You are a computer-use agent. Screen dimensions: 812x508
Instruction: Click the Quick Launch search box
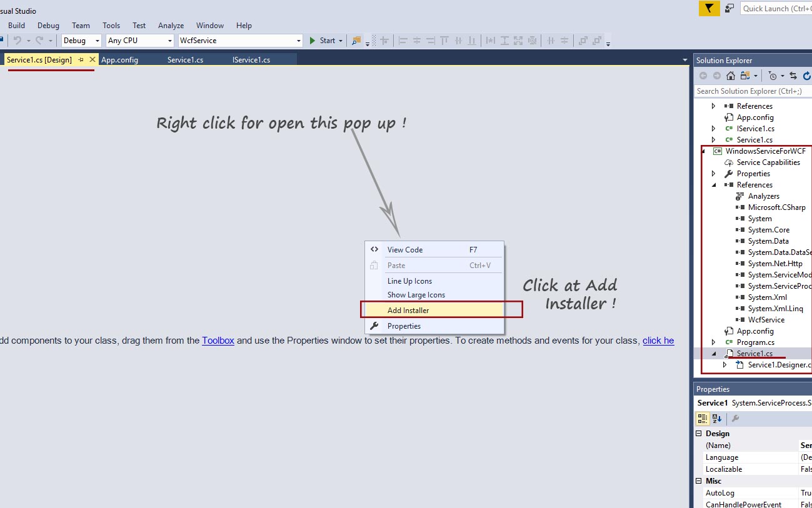[x=776, y=8]
